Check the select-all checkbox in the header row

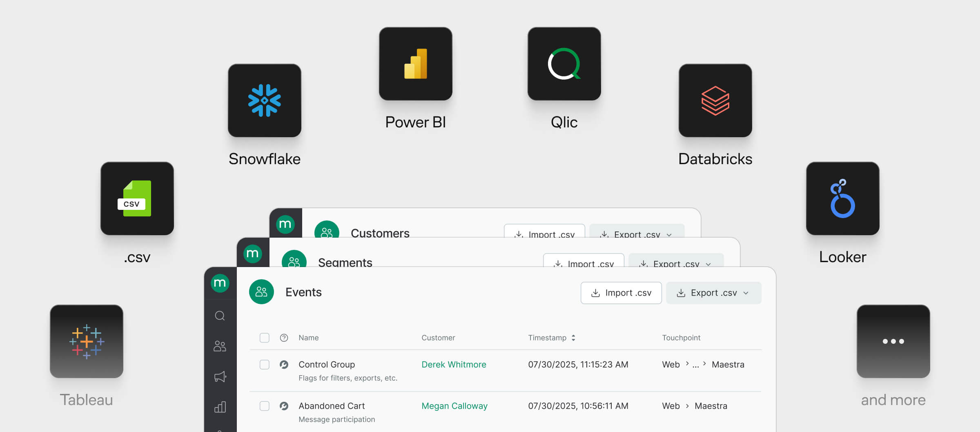point(265,338)
